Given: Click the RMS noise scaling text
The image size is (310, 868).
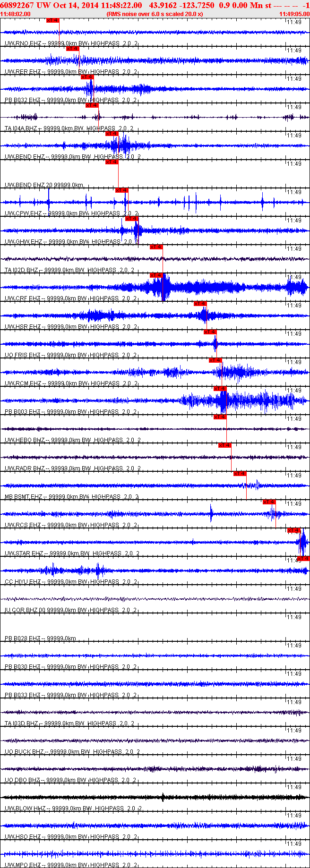Looking at the screenshot, I should [x=155, y=14].
